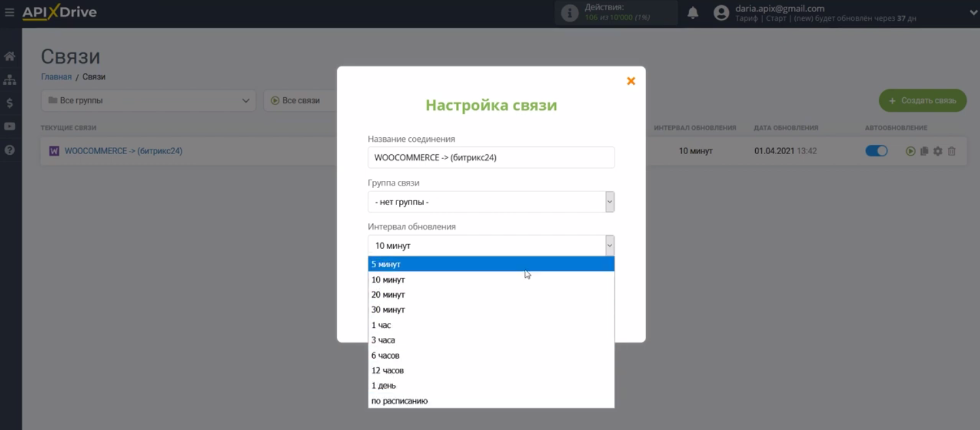Open connection settings gear icon
The height and width of the screenshot is (430, 980).
coord(938,151)
